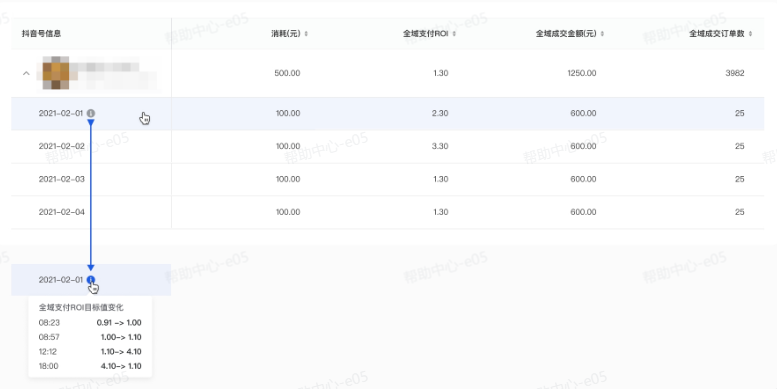The width and height of the screenshot is (777, 389).
Task: Sort by 全域成交金额(元) column sort icon
Action: point(603,34)
